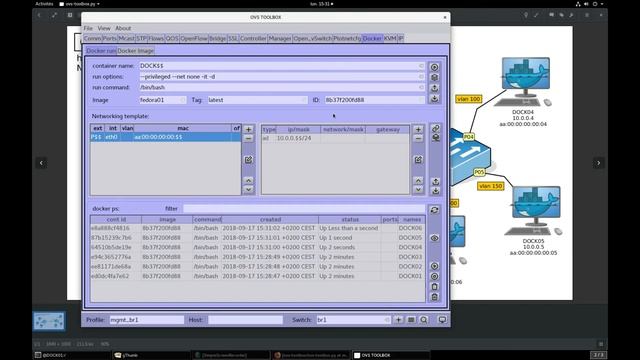Open the File menu

pos(88,28)
